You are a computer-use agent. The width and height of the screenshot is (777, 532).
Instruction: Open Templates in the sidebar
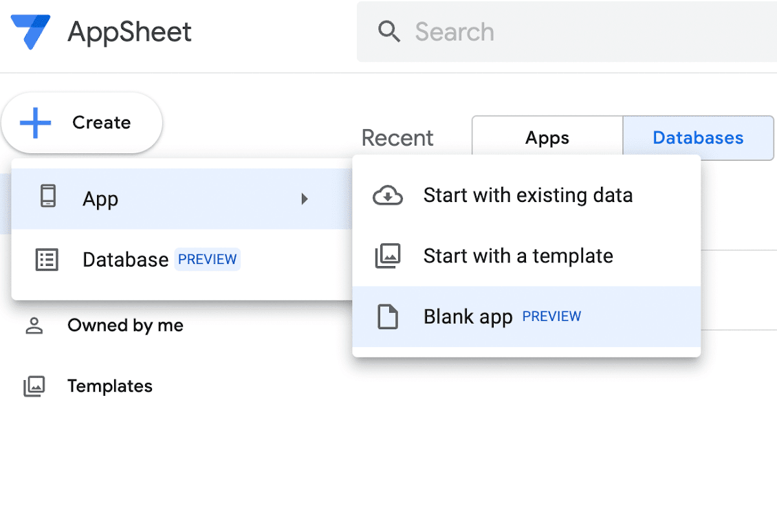(110, 386)
